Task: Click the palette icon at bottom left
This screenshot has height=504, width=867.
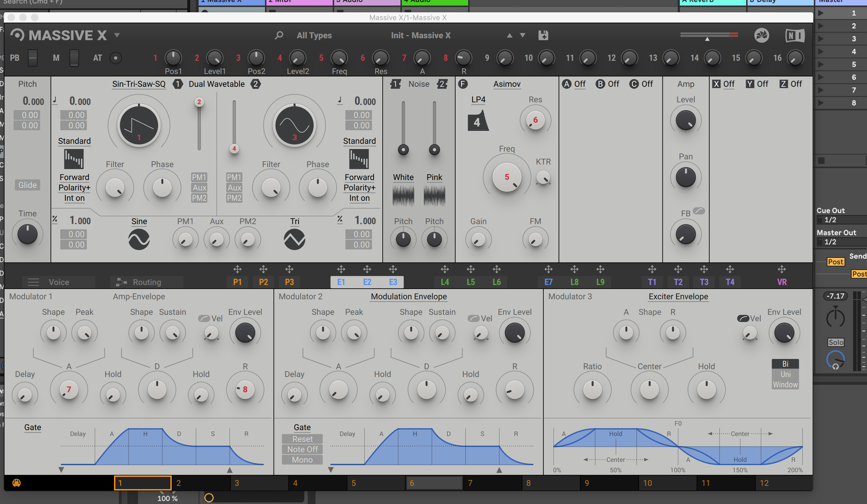Action: (x=17, y=483)
